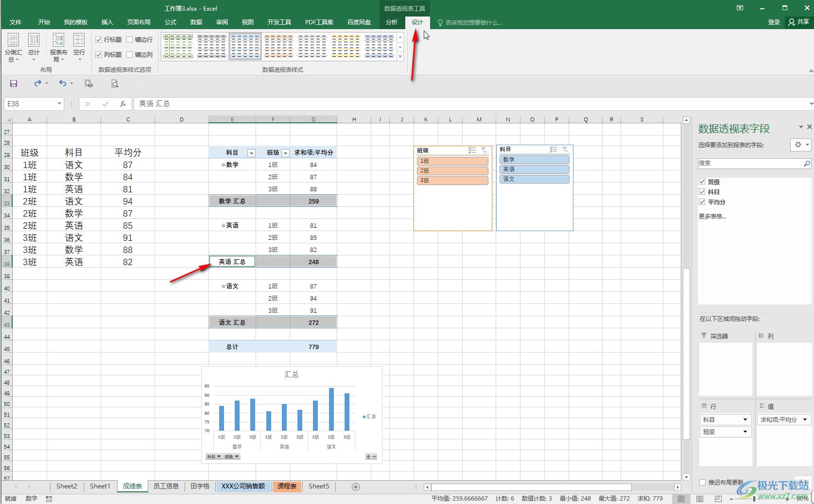
Task: Click the 共享 share button
Action: (799, 22)
